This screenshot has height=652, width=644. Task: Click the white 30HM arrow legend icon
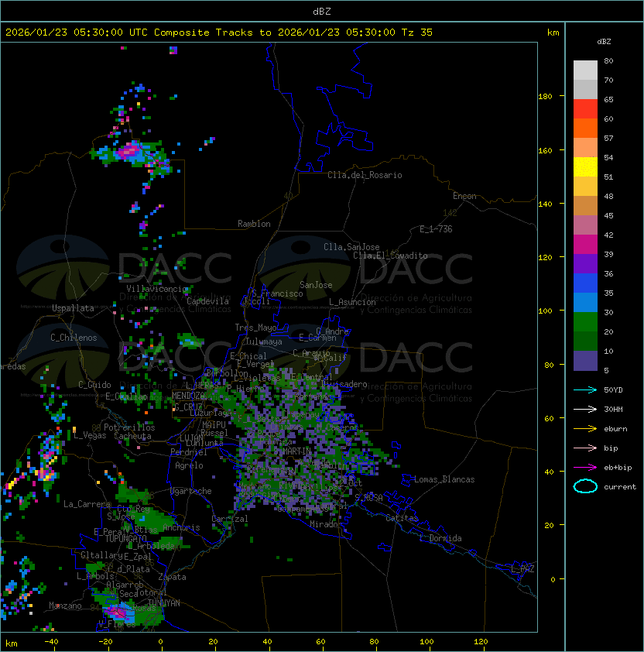coord(585,409)
